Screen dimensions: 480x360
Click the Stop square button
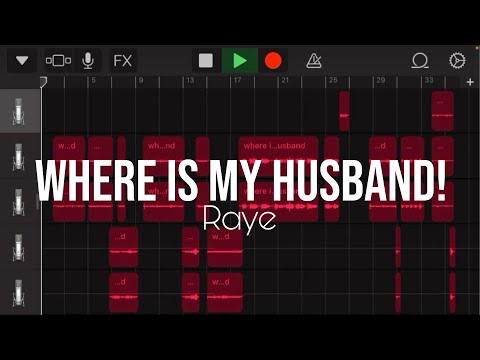click(x=206, y=61)
